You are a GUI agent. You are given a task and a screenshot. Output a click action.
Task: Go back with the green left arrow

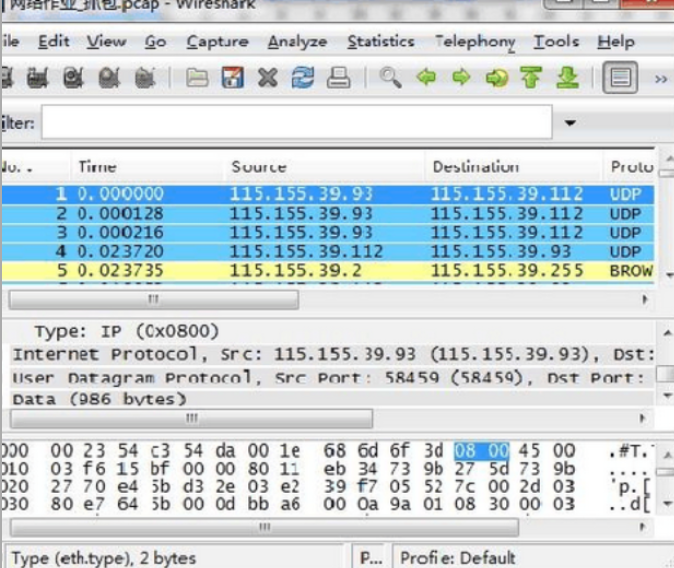click(x=426, y=78)
